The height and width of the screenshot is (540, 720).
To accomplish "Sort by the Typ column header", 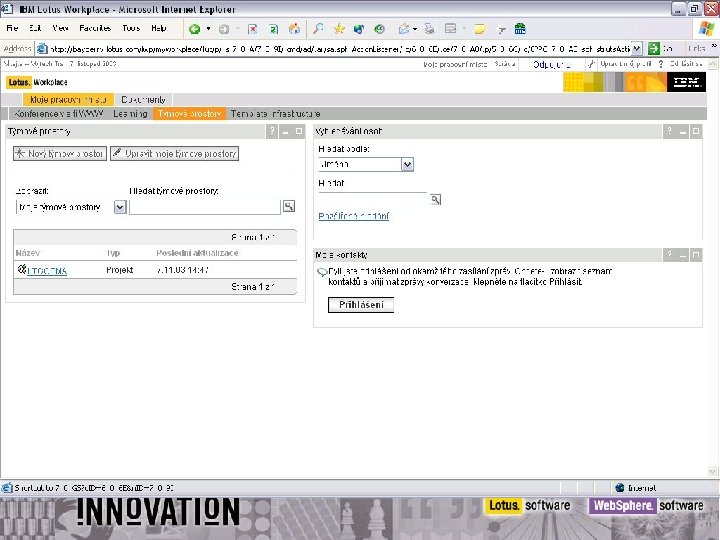I will click(x=113, y=253).
